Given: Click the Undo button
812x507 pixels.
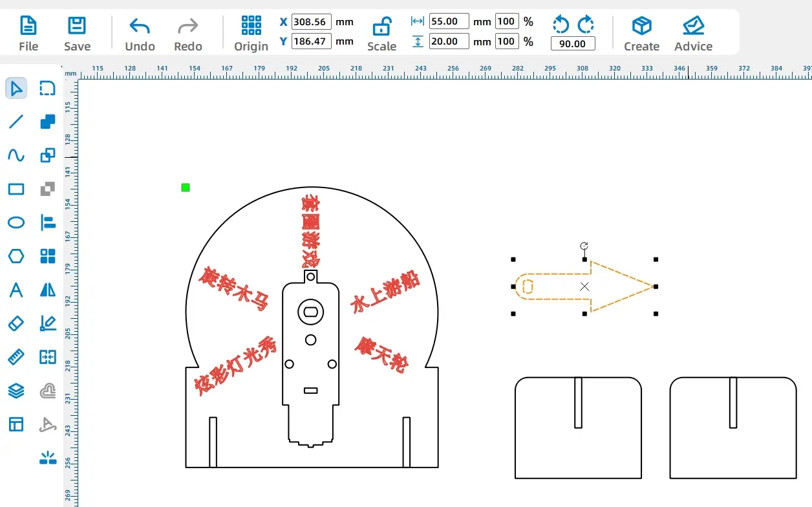Looking at the screenshot, I should [140, 34].
